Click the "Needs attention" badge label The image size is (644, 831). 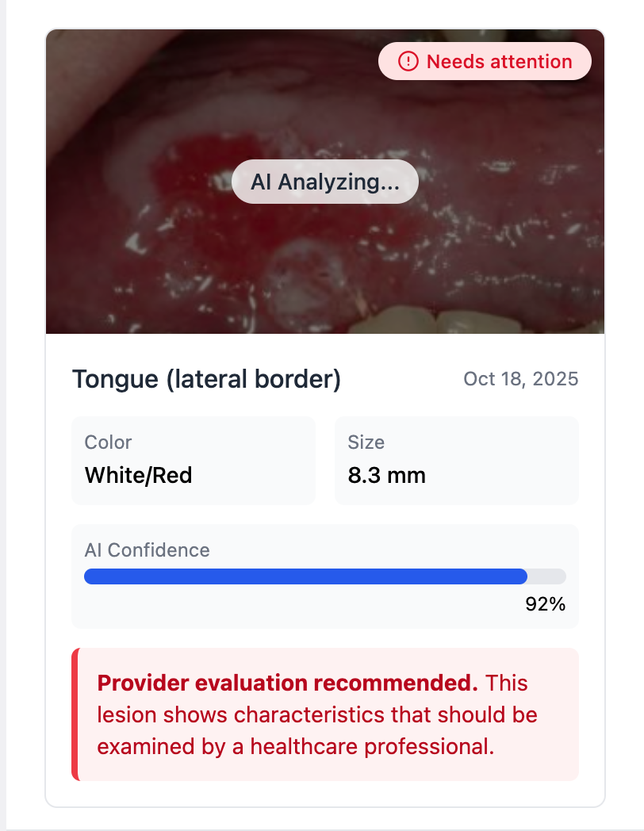coord(499,61)
